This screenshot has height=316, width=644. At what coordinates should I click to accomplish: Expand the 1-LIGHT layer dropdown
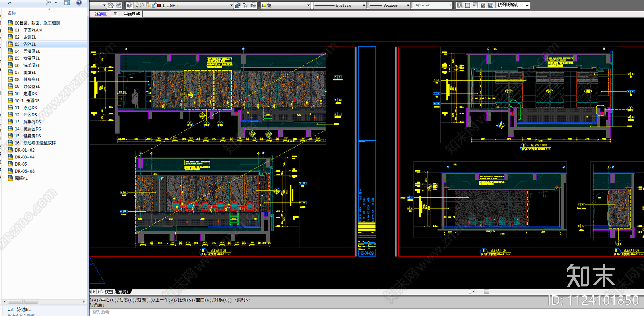coord(231,5)
